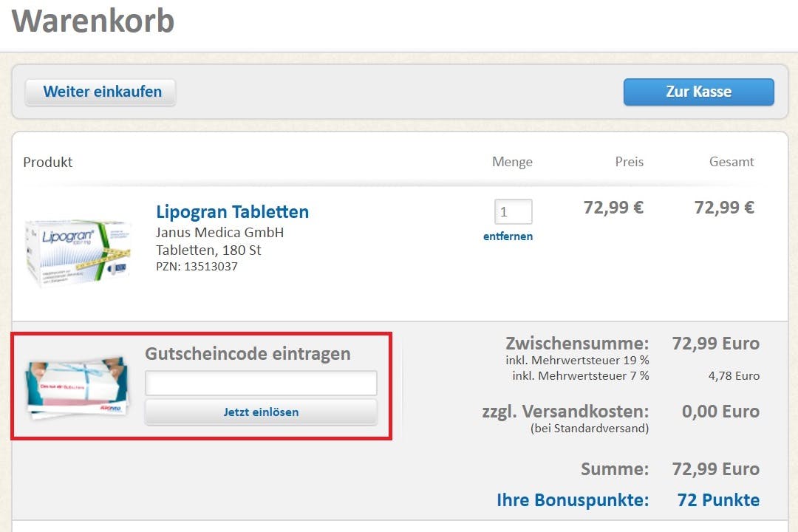Click the Produkt column header
This screenshot has height=532, width=798.
[x=48, y=162]
